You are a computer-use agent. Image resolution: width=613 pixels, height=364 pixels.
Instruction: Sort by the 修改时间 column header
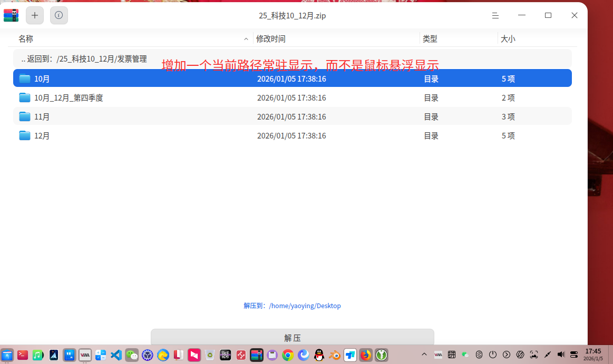[270, 38]
